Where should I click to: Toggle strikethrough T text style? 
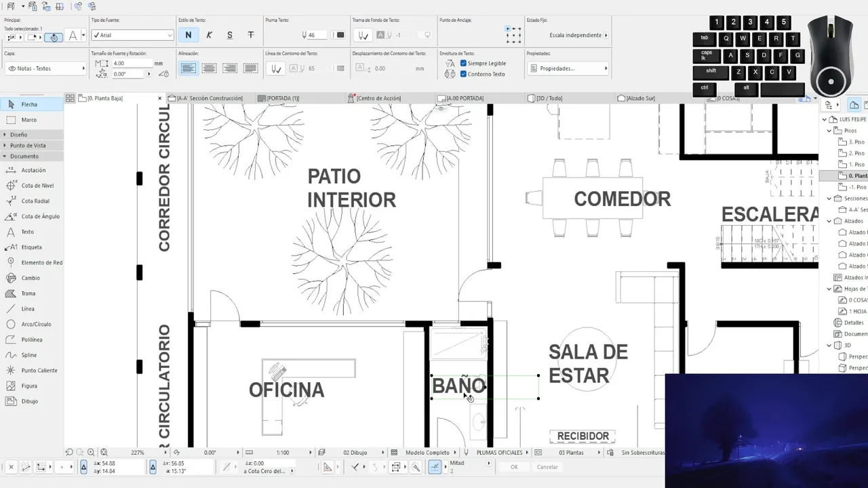click(251, 35)
